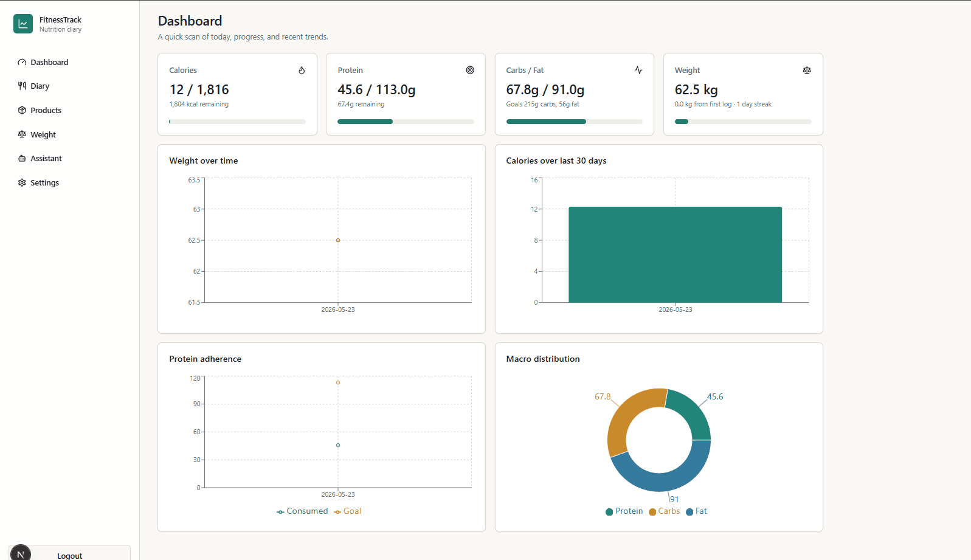Click the Protein legend in Macro distribution
The width and height of the screenshot is (971, 560).
(x=624, y=511)
